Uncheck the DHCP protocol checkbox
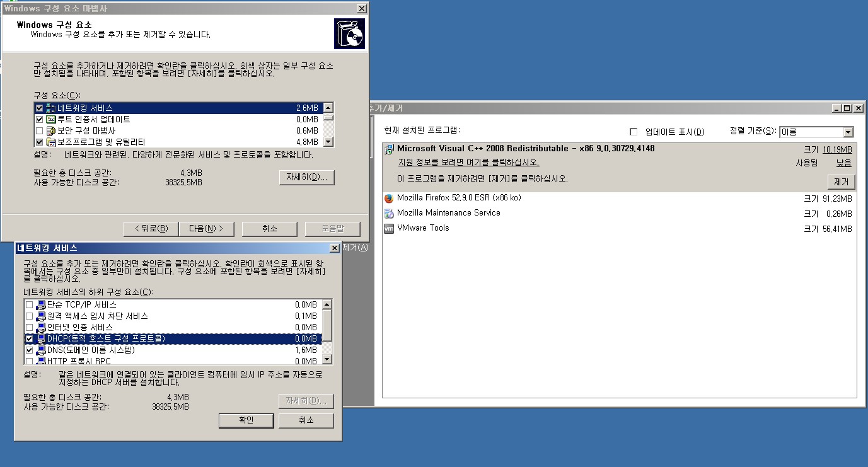The height and width of the screenshot is (467, 868). (x=29, y=339)
